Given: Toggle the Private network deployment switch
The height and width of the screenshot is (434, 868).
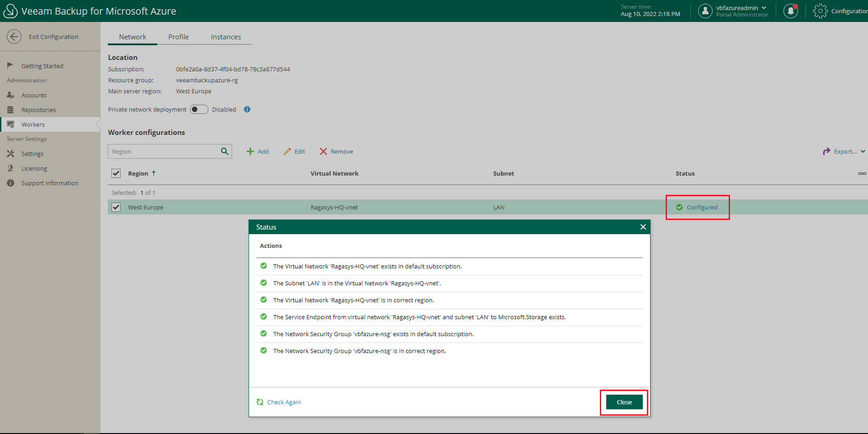Looking at the screenshot, I should coord(199,109).
